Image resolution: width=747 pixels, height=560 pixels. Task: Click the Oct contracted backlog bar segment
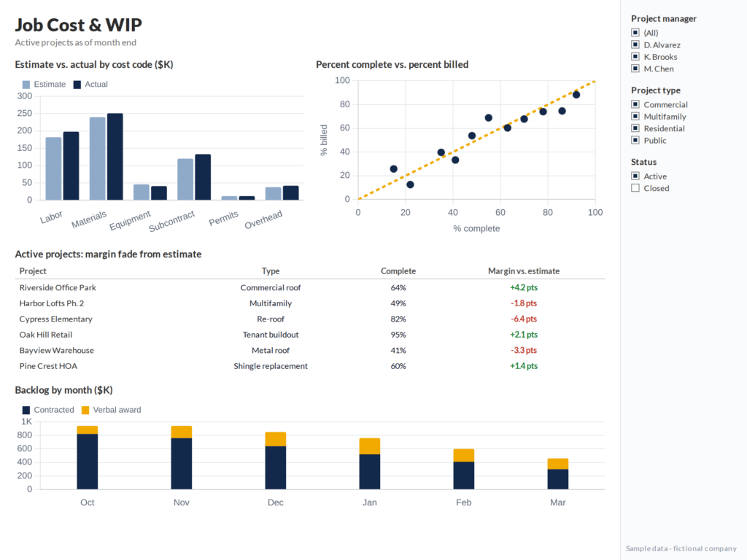click(88, 462)
